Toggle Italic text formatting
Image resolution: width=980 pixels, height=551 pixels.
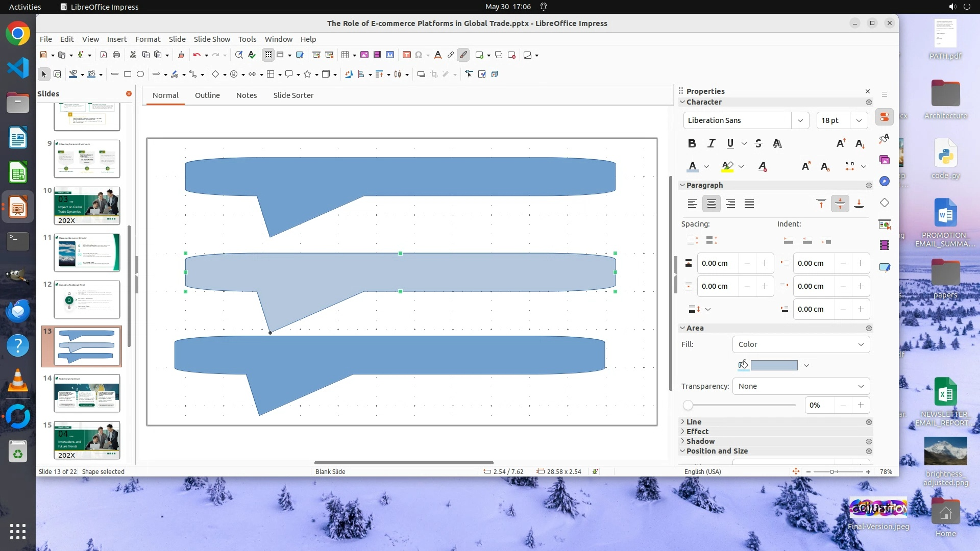pos(711,144)
